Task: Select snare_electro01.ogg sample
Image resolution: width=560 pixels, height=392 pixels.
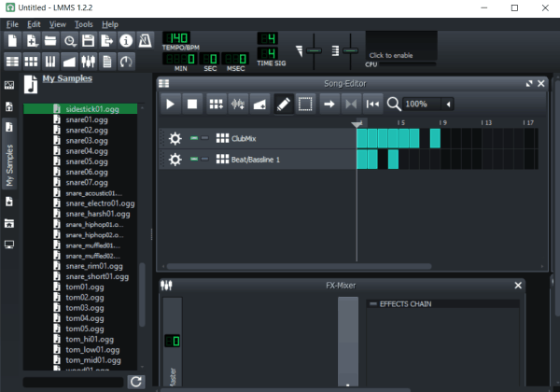Action: tap(80, 203)
